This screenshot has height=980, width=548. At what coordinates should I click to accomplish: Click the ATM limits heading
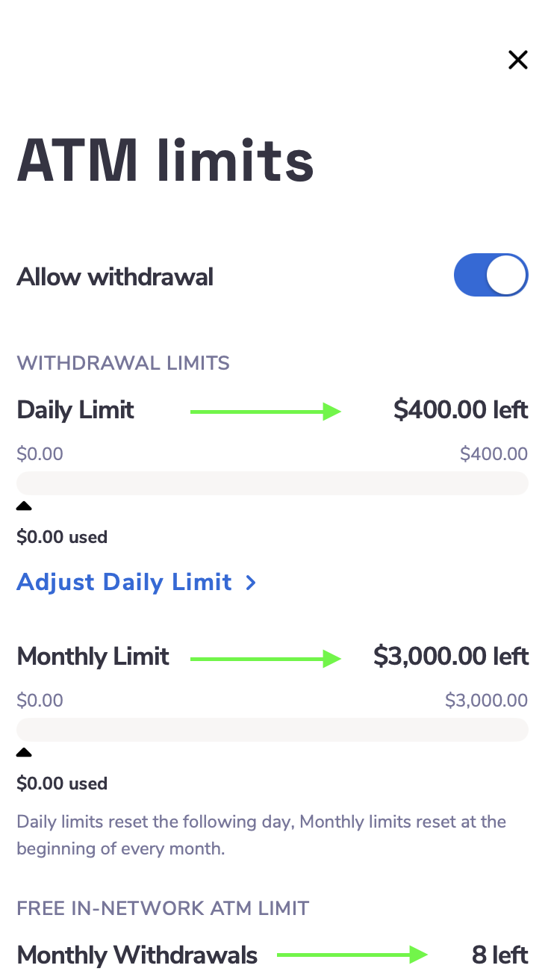coord(165,161)
